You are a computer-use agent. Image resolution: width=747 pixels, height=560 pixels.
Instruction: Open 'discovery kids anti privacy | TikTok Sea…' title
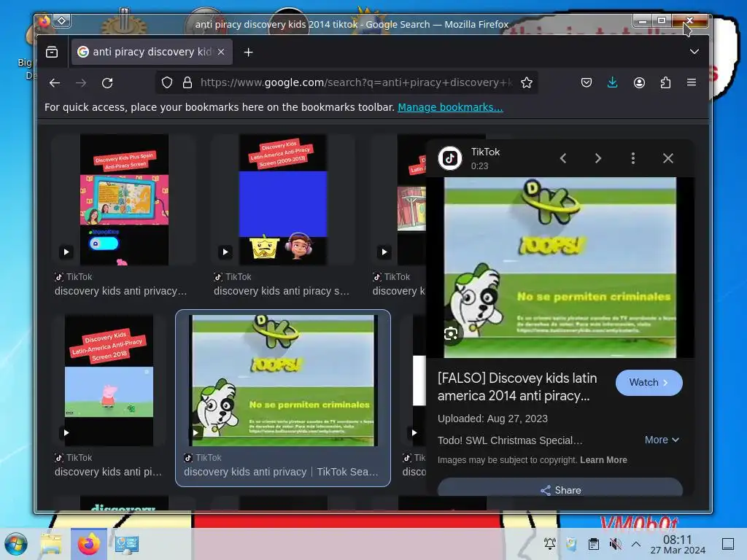[x=281, y=472]
